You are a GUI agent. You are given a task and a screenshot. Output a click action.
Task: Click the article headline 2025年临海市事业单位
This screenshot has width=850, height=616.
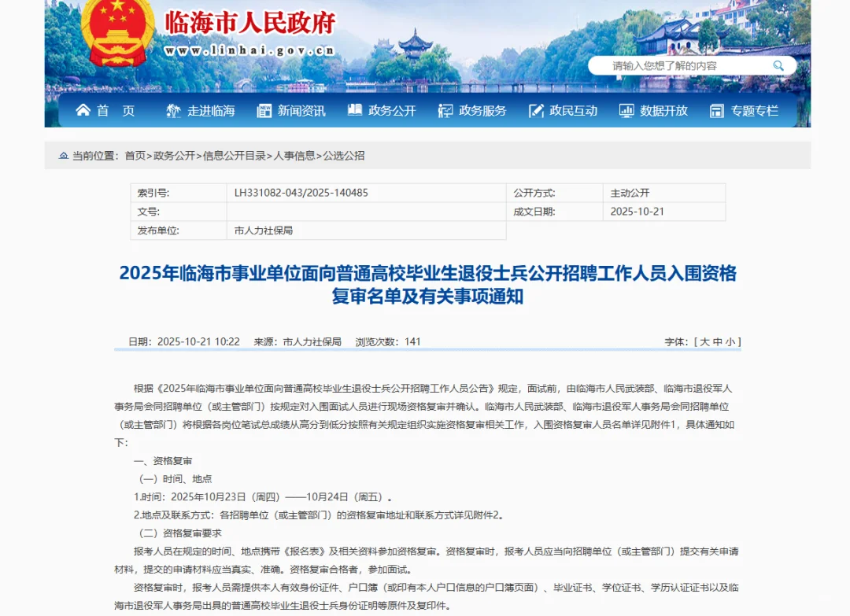point(427,285)
